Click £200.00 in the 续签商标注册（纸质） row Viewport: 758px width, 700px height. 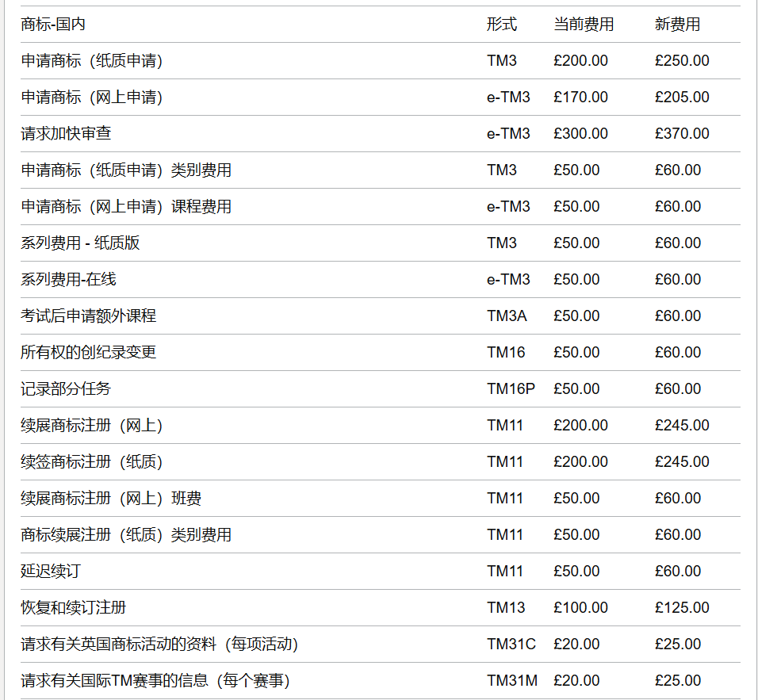[x=580, y=461]
